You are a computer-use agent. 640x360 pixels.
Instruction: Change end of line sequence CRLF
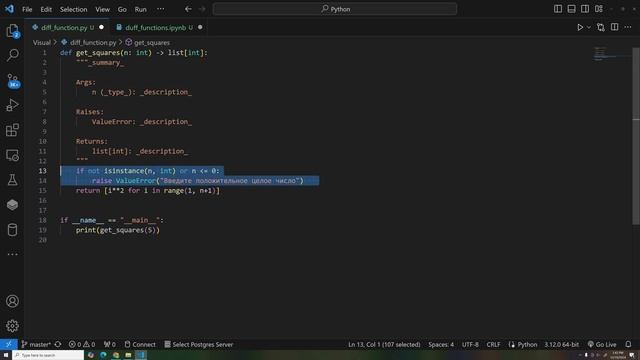(493, 344)
